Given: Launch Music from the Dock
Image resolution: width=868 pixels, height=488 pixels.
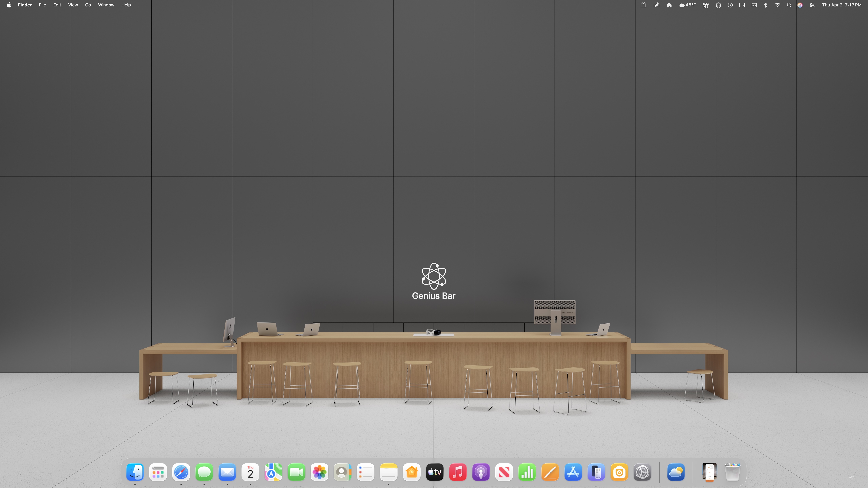Looking at the screenshot, I should pyautogui.click(x=458, y=472).
